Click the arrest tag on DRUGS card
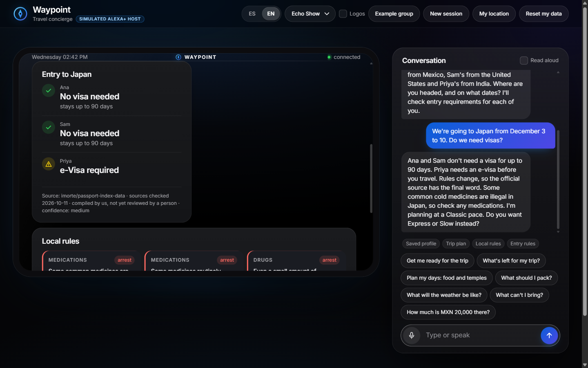 (x=330, y=260)
